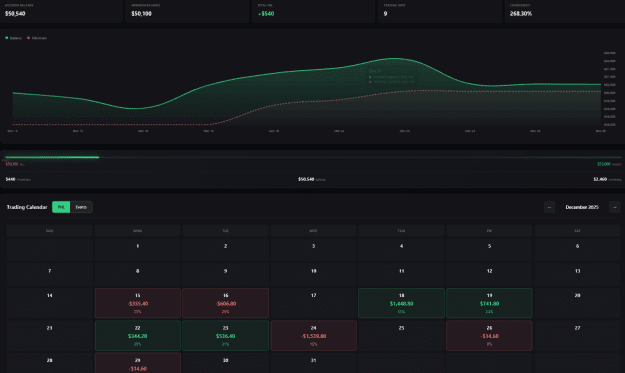The width and height of the screenshot is (625, 373).
Task: Select calendar day 1
Action: (138, 249)
